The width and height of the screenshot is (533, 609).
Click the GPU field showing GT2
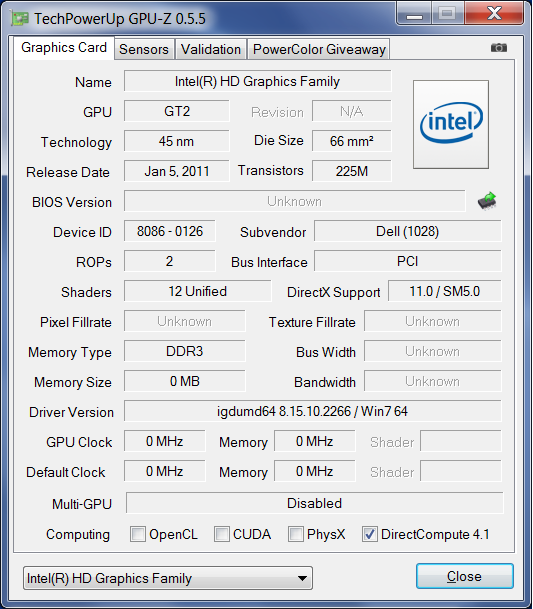(x=177, y=111)
